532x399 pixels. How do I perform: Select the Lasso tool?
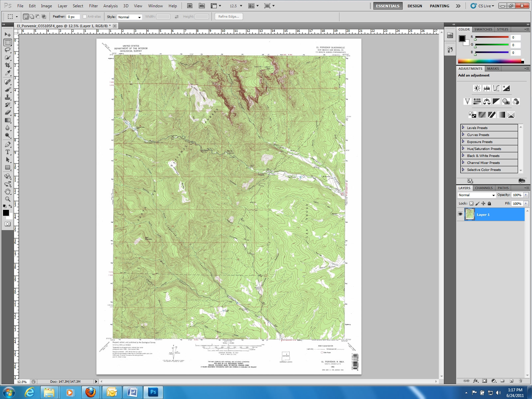7,50
